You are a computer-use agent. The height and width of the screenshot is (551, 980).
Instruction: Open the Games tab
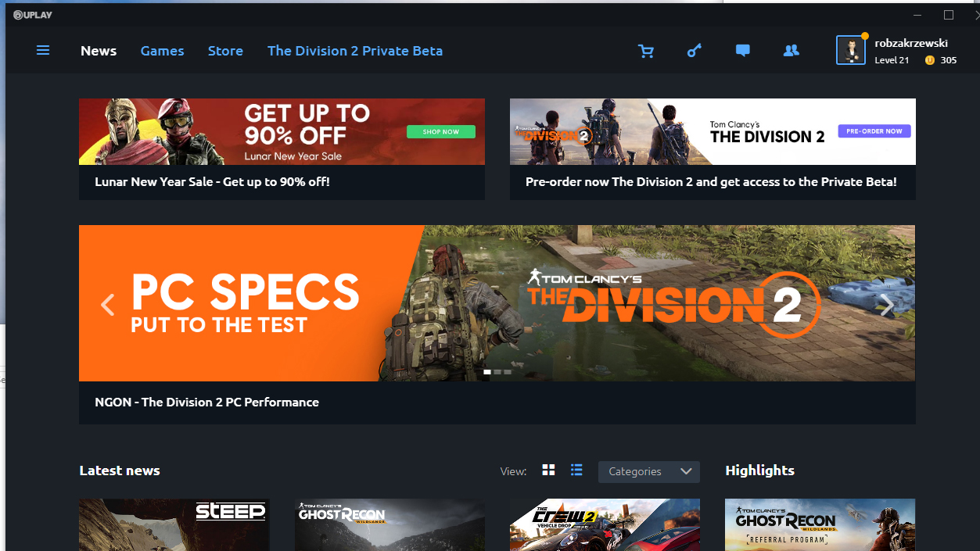[163, 51]
